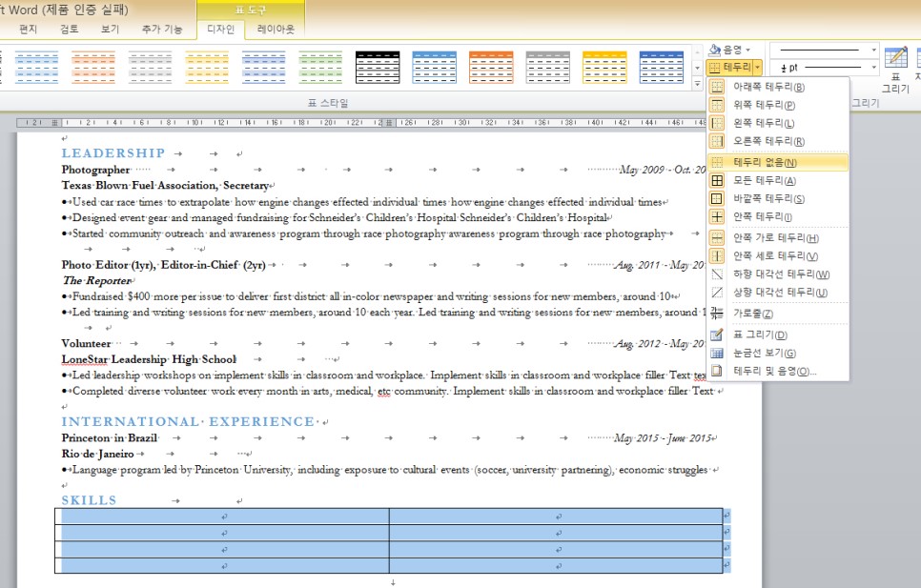Click the 표 그리기 draw table ribbon icon
Image resolution: width=921 pixels, height=588 pixels.
pos(895,69)
